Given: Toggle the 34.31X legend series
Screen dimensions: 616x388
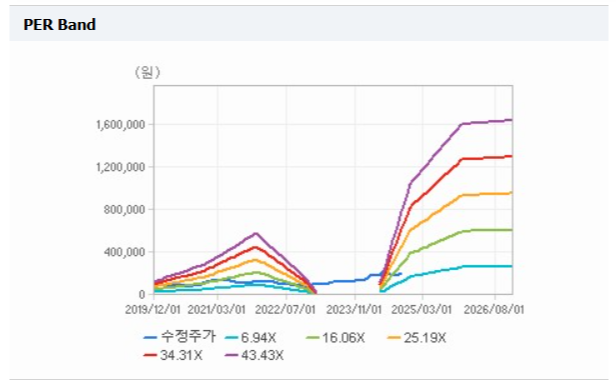Looking at the screenshot, I should coord(173,355).
